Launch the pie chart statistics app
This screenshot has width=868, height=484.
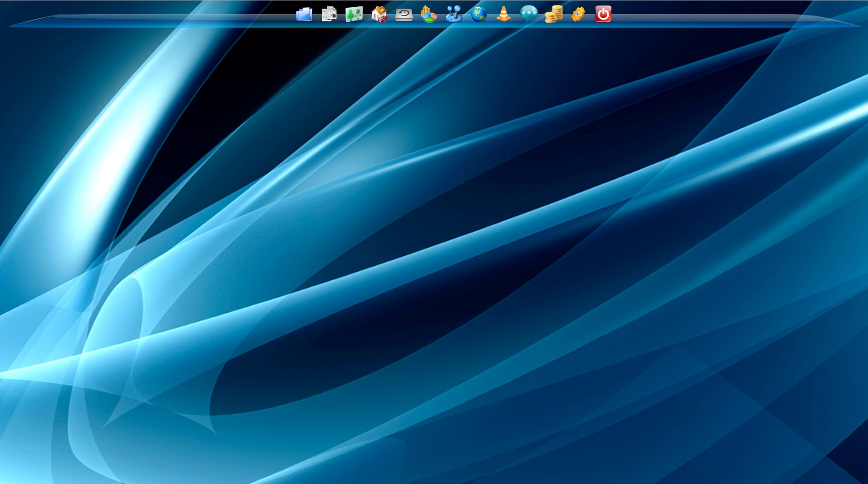coord(429,14)
